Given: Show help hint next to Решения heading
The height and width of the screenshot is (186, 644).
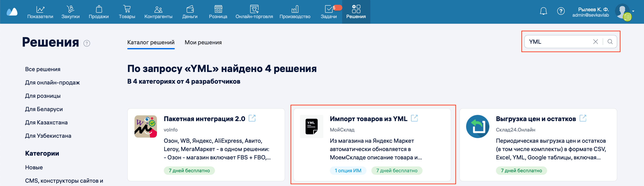Looking at the screenshot, I should click(x=87, y=43).
